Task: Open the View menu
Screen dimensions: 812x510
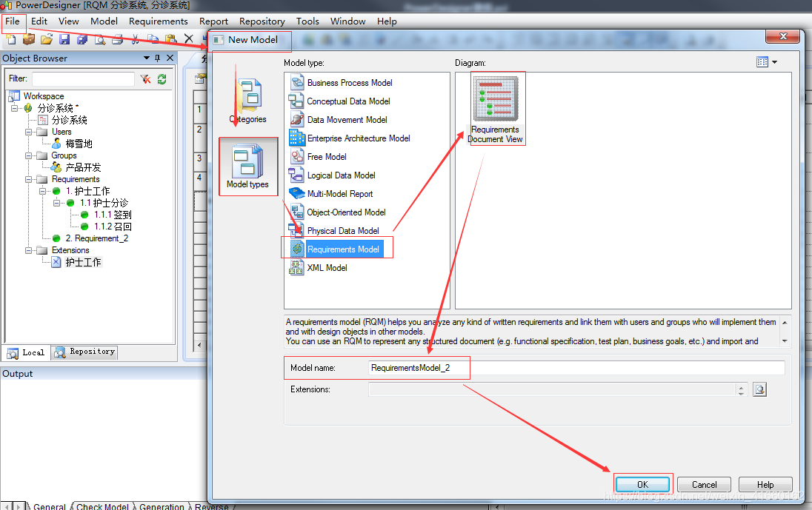Action: 68,21
